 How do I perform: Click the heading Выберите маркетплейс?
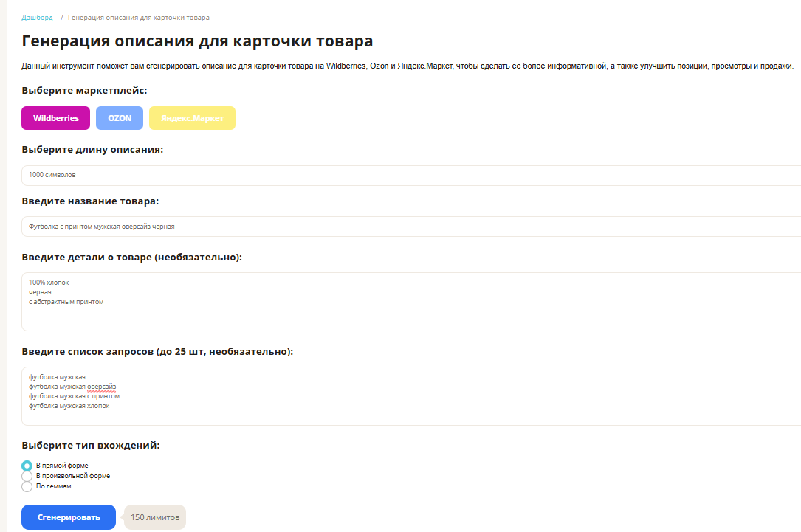[x=84, y=90]
